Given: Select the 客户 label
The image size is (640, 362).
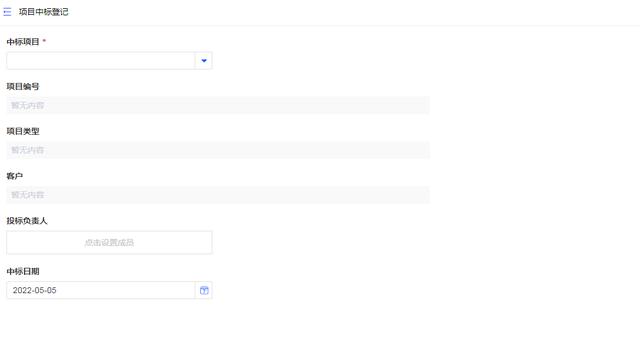Looking at the screenshot, I should point(15,176).
